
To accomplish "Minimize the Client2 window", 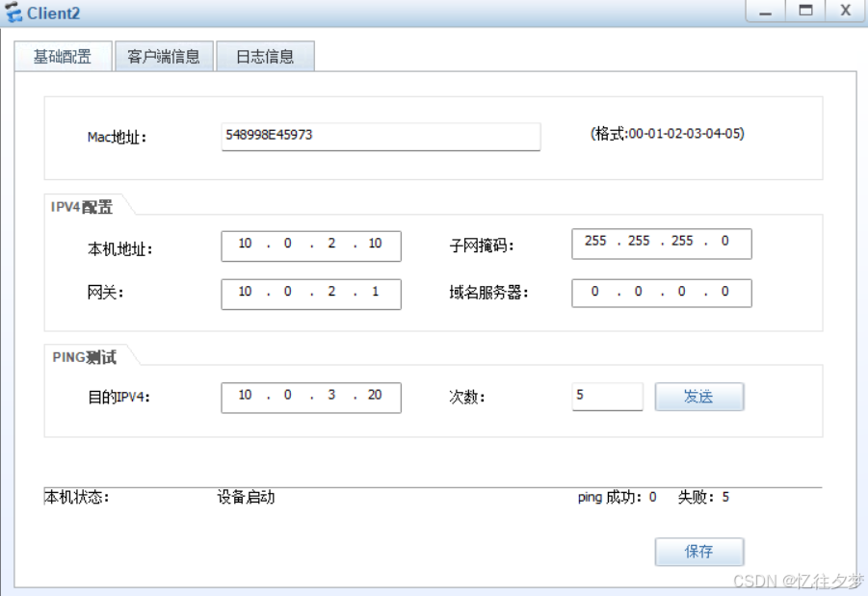I will [x=766, y=11].
